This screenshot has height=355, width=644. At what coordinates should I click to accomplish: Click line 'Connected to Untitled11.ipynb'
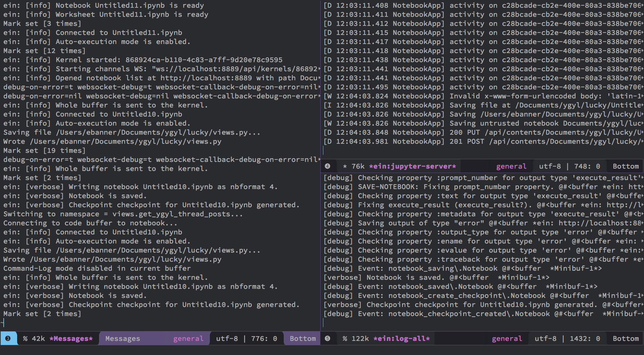93,33
